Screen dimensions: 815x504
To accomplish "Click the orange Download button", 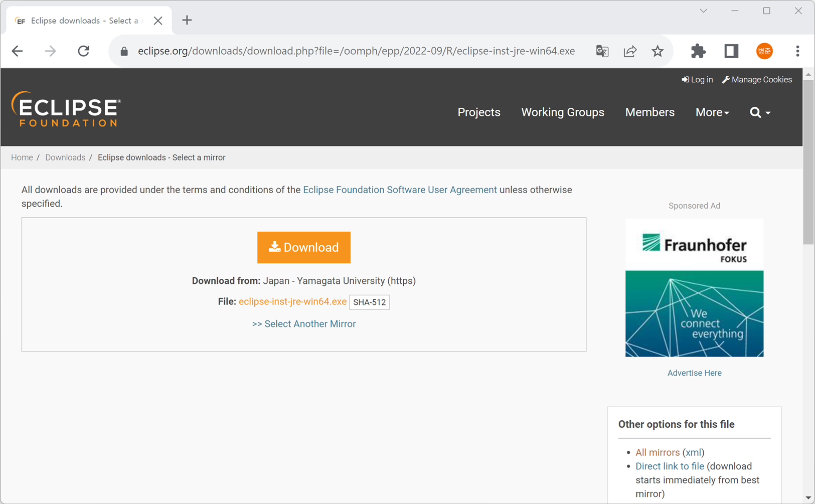I will [x=304, y=247].
